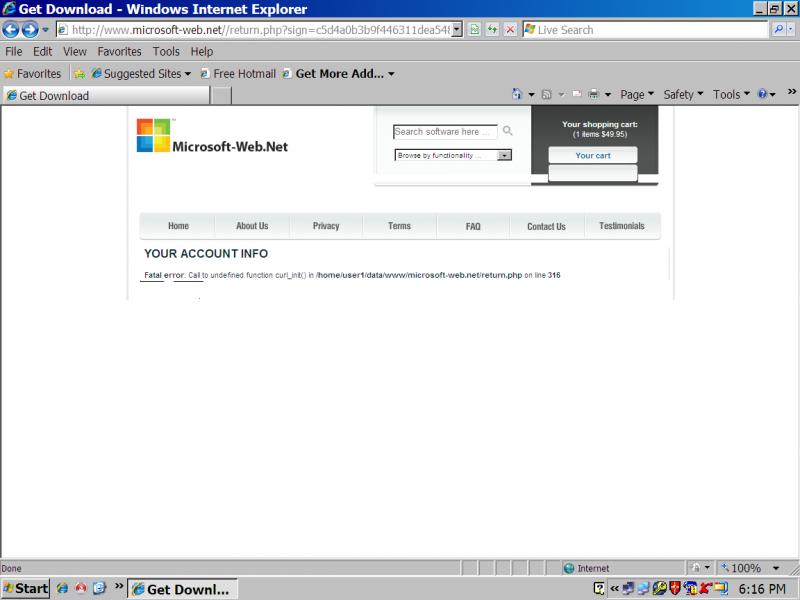The width and height of the screenshot is (800, 600).
Task: Open the Page command menu
Action: pyautogui.click(x=637, y=94)
